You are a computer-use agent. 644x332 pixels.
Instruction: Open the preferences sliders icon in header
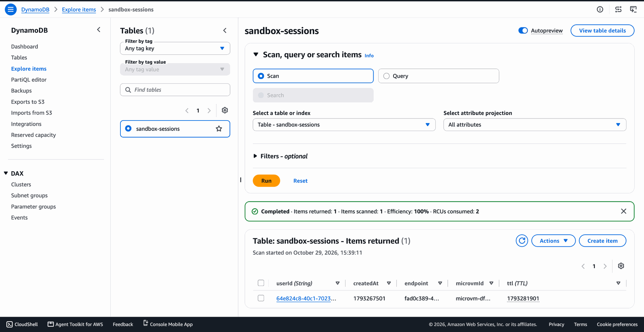click(618, 9)
